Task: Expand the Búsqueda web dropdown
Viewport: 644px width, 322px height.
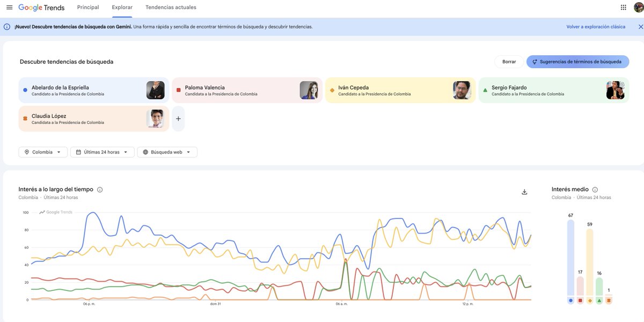Action: [167, 152]
